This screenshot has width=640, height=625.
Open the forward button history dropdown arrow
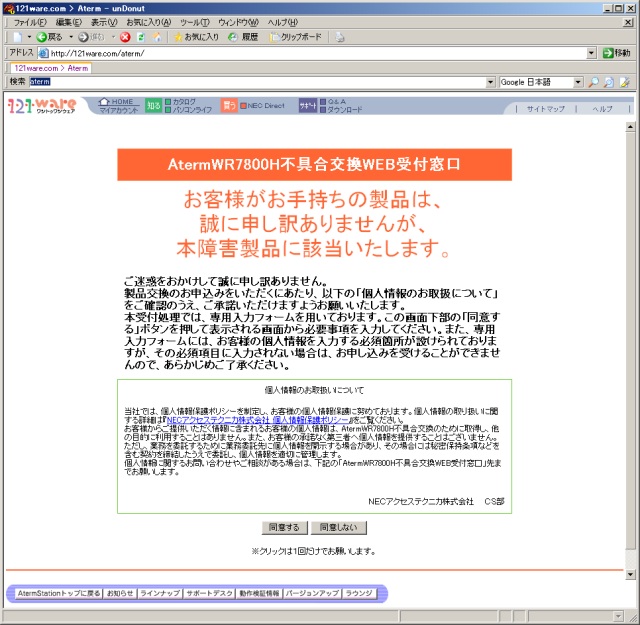pos(113,37)
